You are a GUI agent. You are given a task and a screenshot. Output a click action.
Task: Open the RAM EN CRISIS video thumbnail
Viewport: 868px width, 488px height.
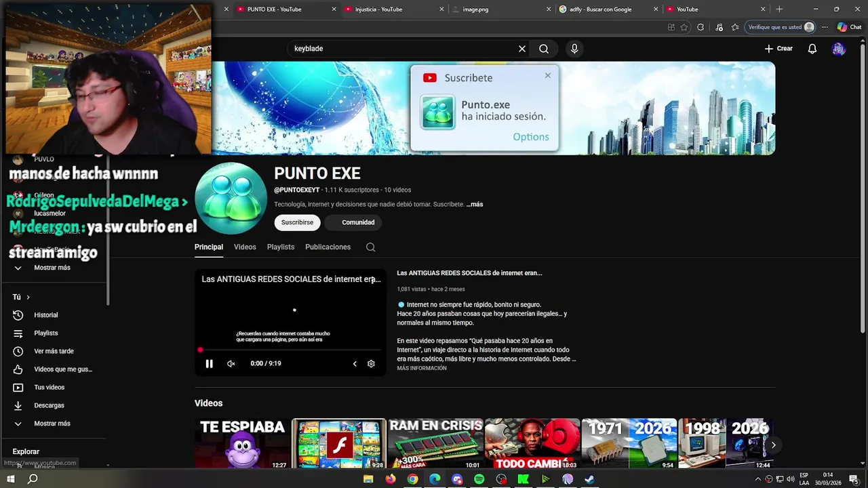(435, 444)
